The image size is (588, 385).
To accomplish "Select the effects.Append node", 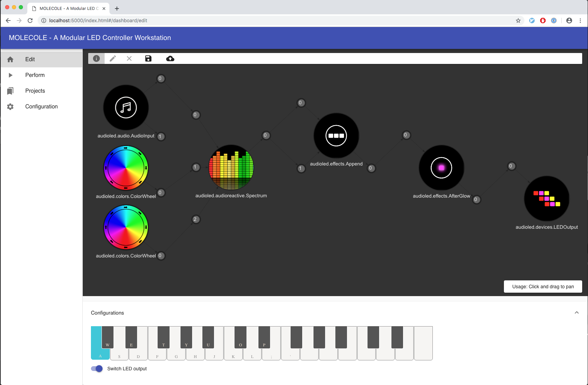I will coord(336,135).
